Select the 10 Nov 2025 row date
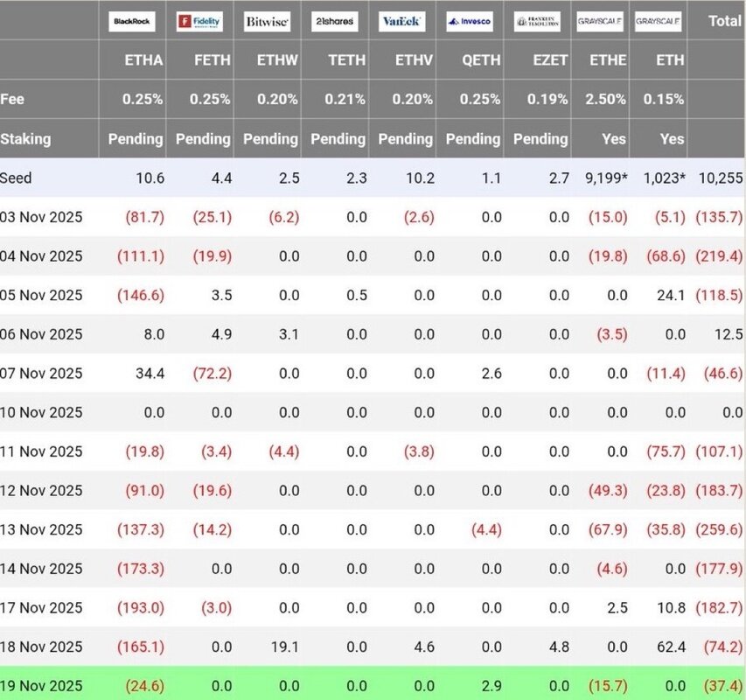 [42, 412]
